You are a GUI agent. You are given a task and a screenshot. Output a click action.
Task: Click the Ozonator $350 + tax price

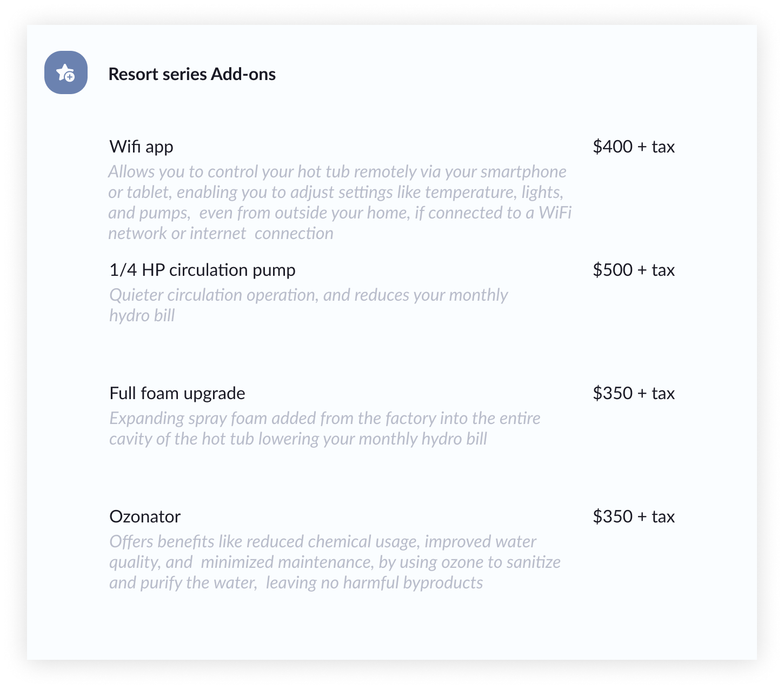point(634,516)
